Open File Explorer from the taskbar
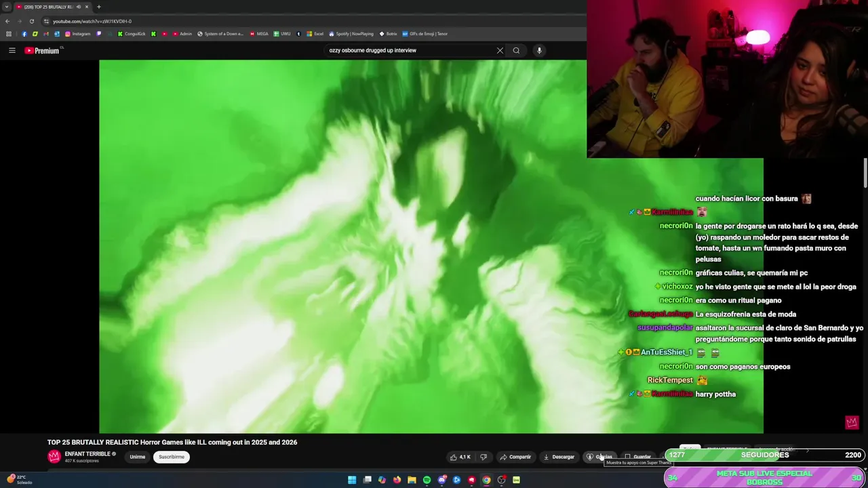The image size is (868, 488). point(412,480)
